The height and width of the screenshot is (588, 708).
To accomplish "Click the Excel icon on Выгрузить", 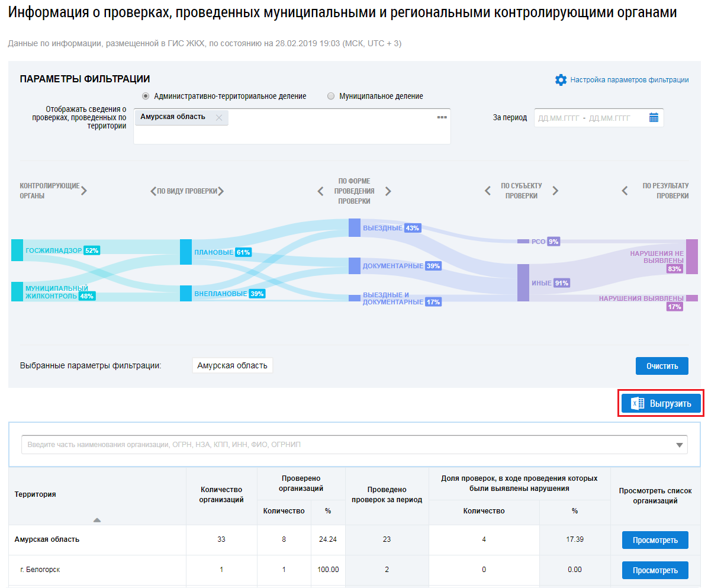I will tap(638, 404).
